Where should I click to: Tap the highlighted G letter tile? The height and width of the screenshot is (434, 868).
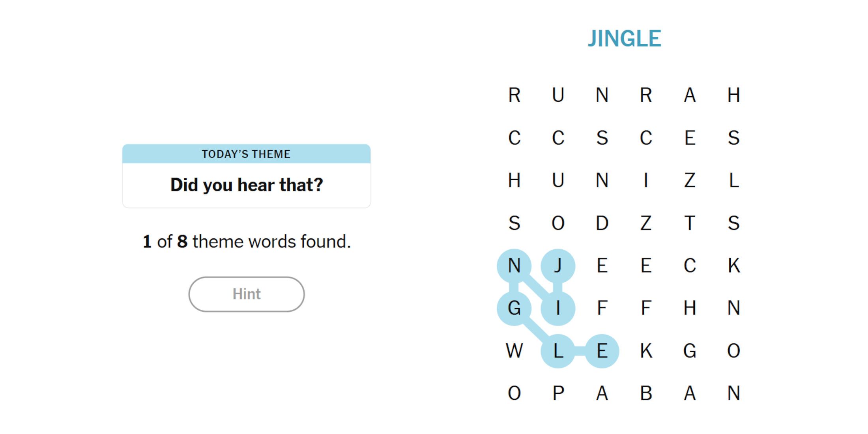pos(514,308)
